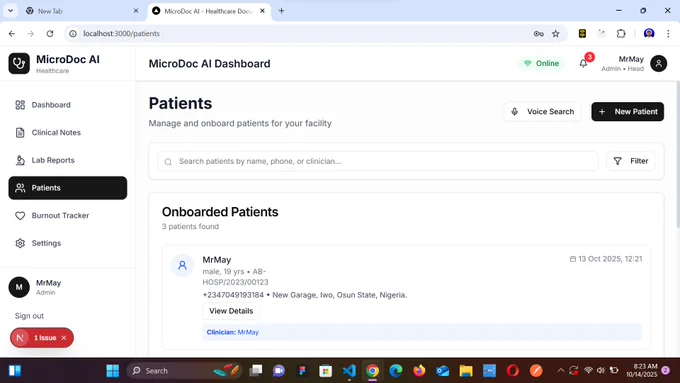Open Microsoft Edge from taskbar
The height and width of the screenshot is (383, 680).
coord(396,371)
